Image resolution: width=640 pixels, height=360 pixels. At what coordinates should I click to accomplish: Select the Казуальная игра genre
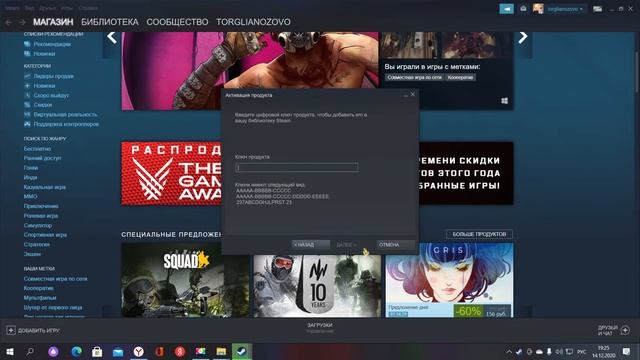44,187
